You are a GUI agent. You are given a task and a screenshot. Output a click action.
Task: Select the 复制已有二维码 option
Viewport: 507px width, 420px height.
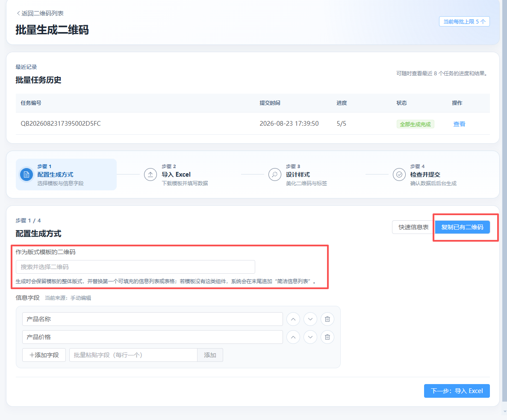click(x=463, y=227)
